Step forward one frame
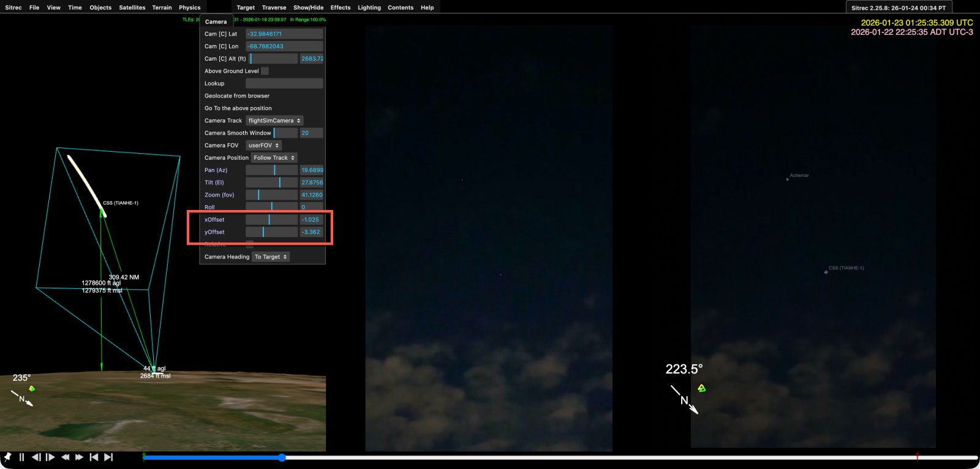The image size is (980, 469). (50, 457)
